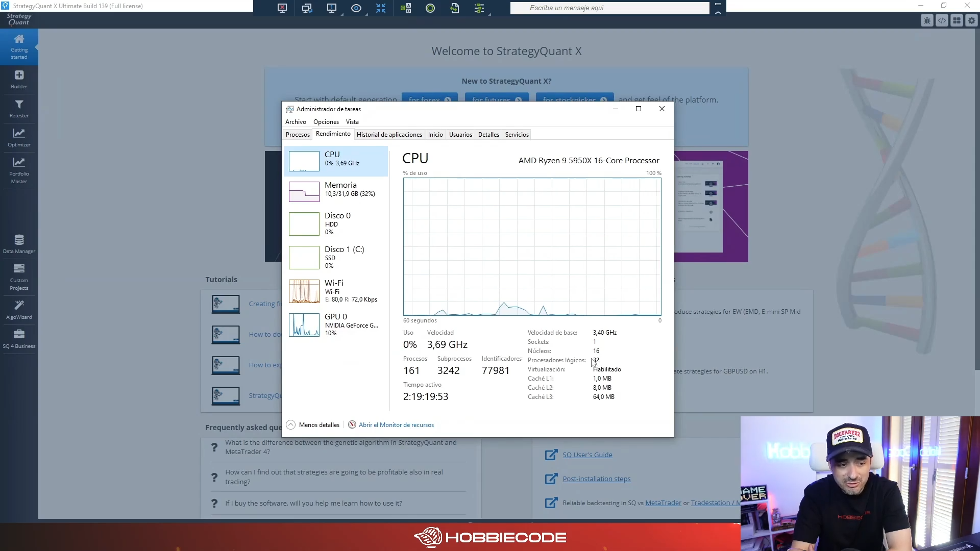The image size is (980, 551).
Task: Switch to Servicios tab
Action: (x=517, y=135)
